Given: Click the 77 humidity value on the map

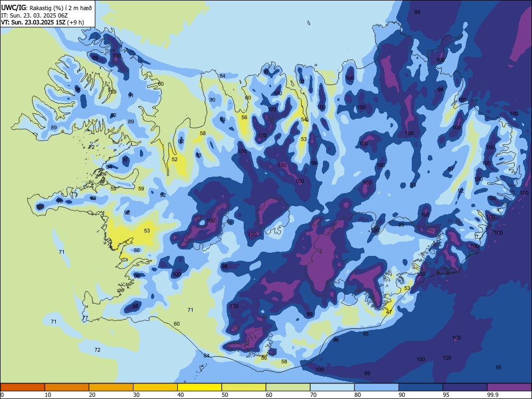Looking at the screenshot, I should pyautogui.click(x=85, y=318).
